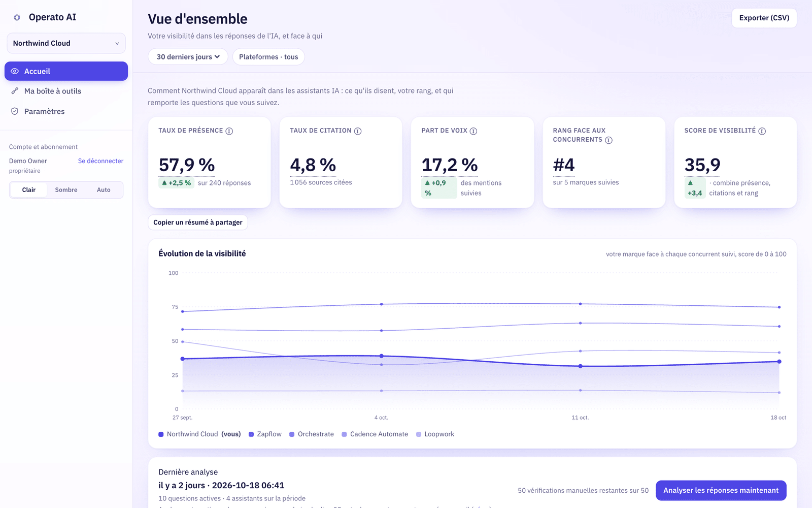The image size is (812, 508).
Task: Click the Operato AI logo icon
Action: pyautogui.click(x=17, y=17)
